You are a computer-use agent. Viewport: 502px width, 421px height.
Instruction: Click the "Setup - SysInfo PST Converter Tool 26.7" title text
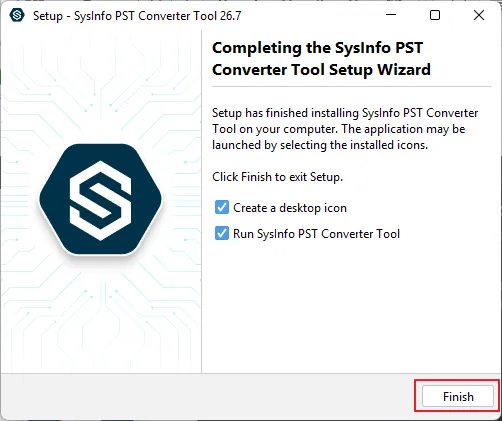click(137, 16)
